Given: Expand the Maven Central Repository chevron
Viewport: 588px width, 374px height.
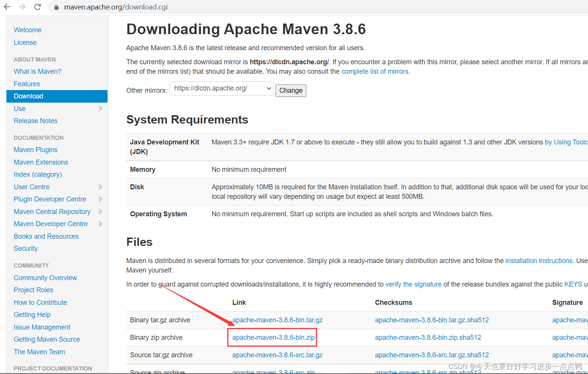Looking at the screenshot, I should pos(100,211).
